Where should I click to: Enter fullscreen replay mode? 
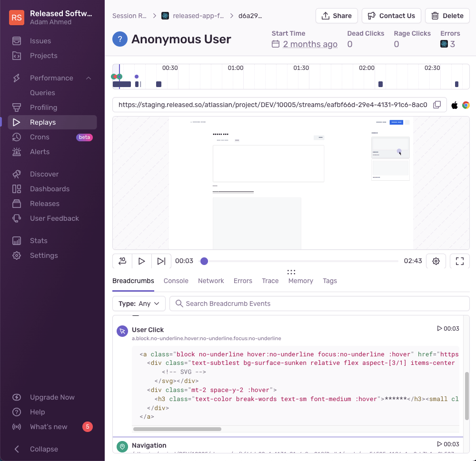click(x=459, y=261)
